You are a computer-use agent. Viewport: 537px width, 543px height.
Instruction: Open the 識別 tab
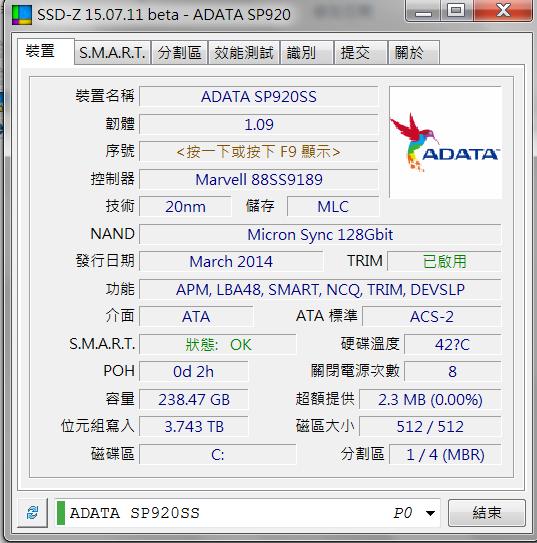tap(307, 53)
